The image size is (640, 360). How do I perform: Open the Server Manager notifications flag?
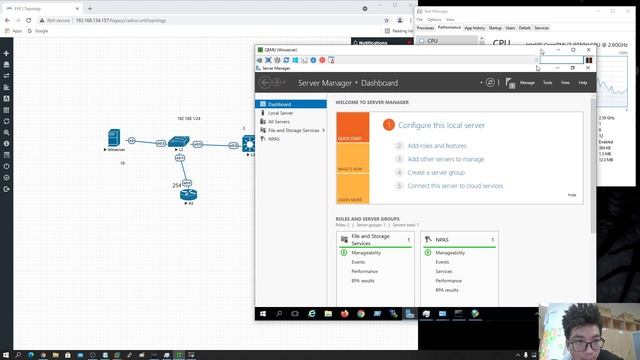point(510,83)
